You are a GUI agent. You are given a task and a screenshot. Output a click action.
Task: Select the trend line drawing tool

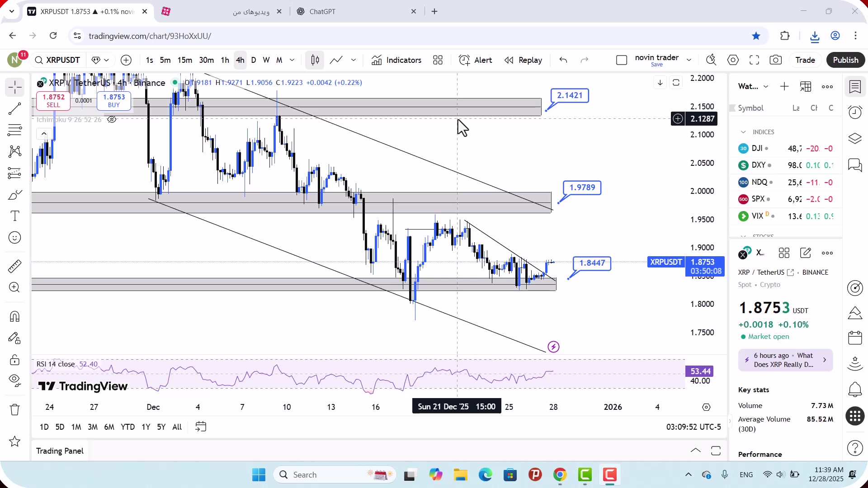point(15,108)
